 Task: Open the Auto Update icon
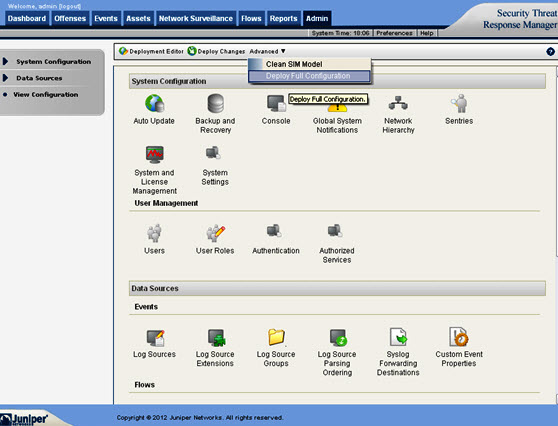[154, 104]
